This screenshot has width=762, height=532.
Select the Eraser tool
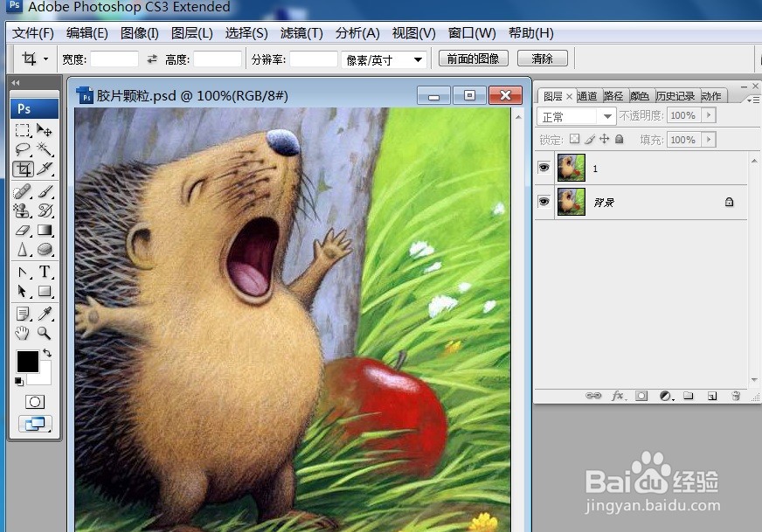[x=23, y=230]
